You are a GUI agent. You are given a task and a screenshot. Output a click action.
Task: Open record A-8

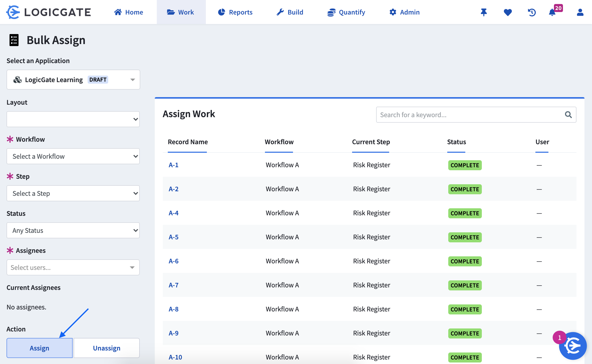[174, 309]
